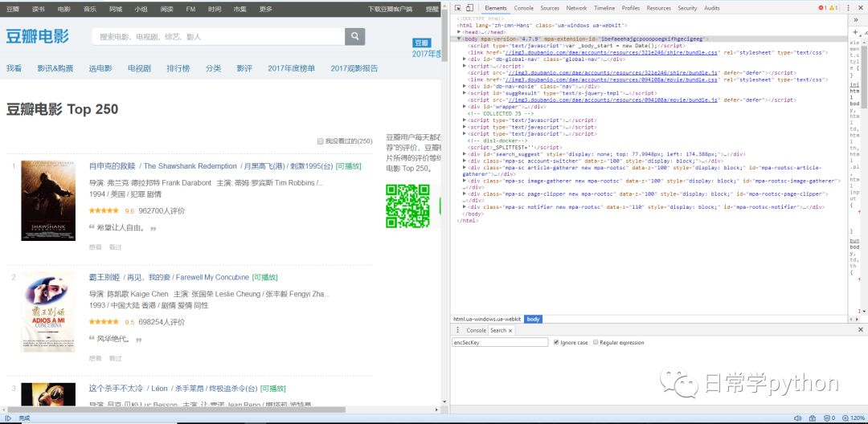Viewport: 868px width, 424px height.
Task: Open the Security tab
Action: (687, 8)
